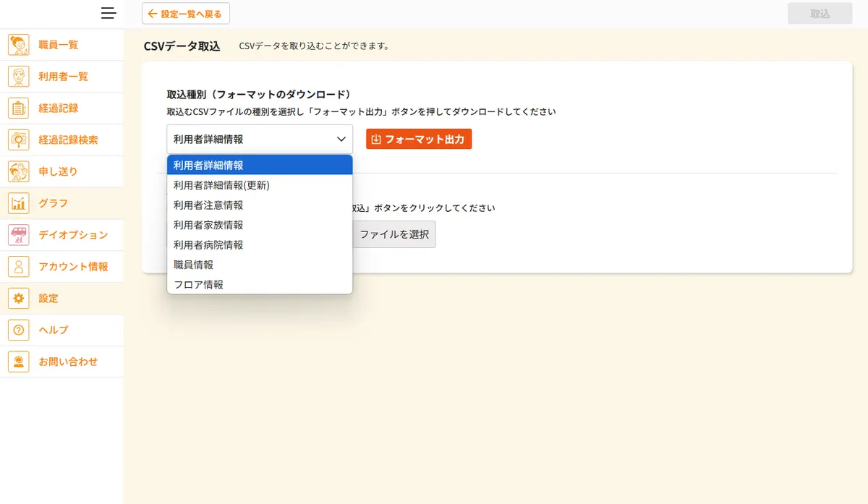
Task: Click the 利用者一覧 user icon
Action: [18, 77]
